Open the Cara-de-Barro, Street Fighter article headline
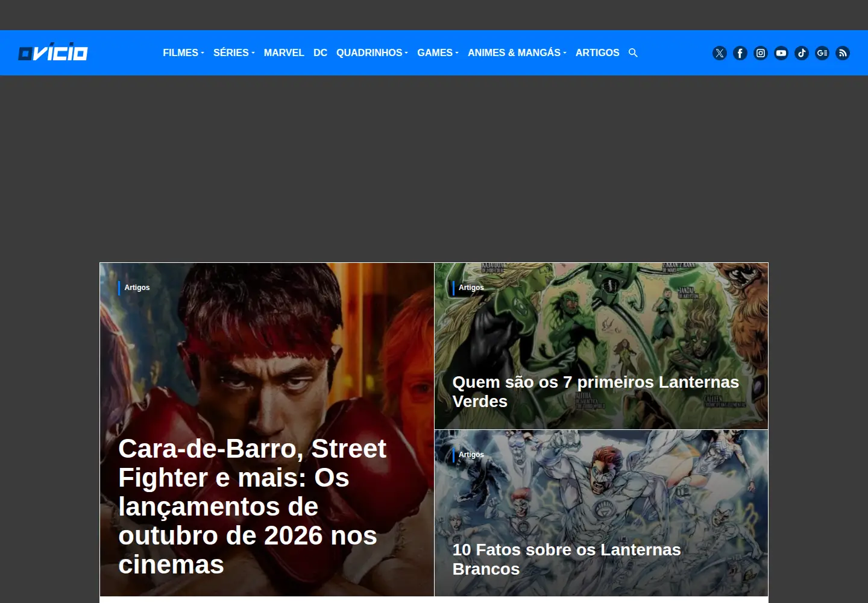The height and width of the screenshot is (603, 868). [x=253, y=507]
